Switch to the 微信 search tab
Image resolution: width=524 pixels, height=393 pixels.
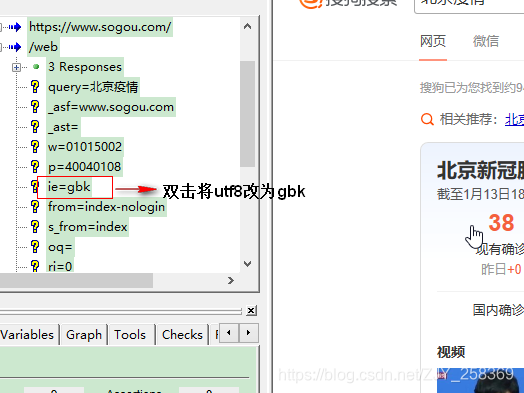pyautogui.click(x=486, y=41)
